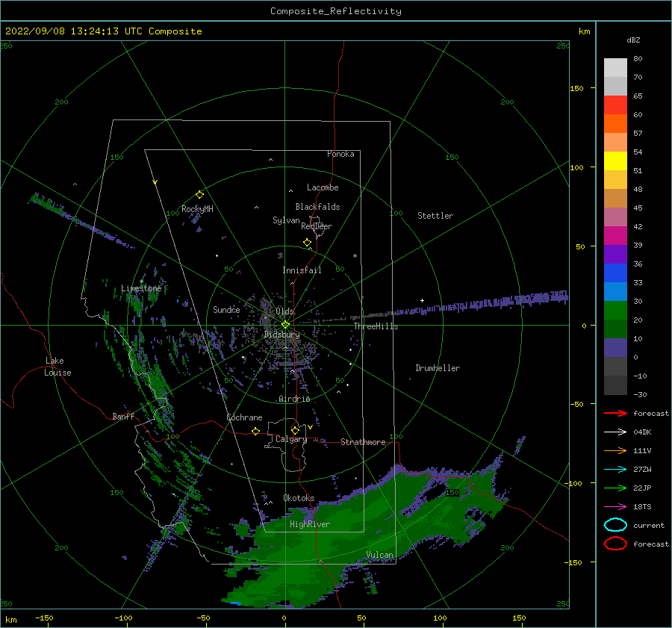Viewport: 672px width, 628px height.
Task: Click the Innisfail label
Action: pyautogui.click(x=302, y=270)
